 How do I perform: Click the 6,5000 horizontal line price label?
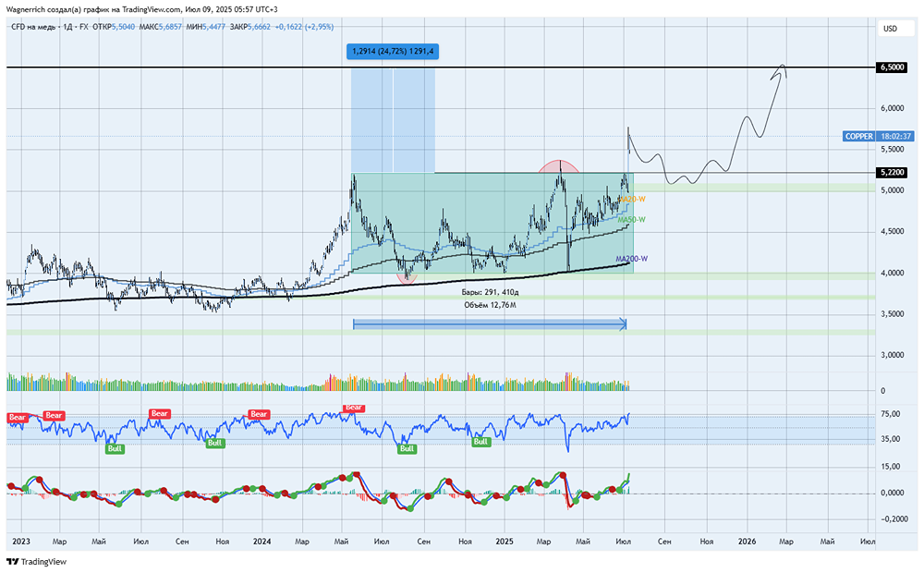pyautogui.click(x=892, y=67)
